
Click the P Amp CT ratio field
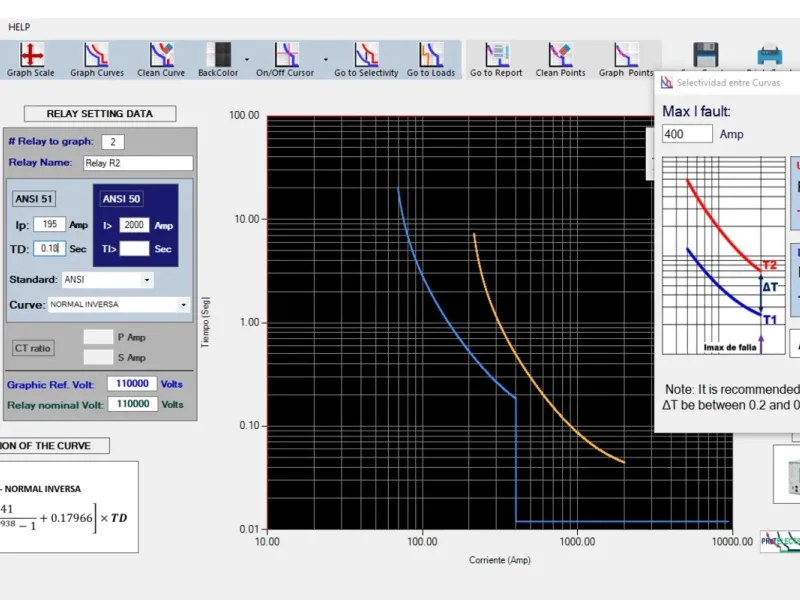tap(98, 337)
